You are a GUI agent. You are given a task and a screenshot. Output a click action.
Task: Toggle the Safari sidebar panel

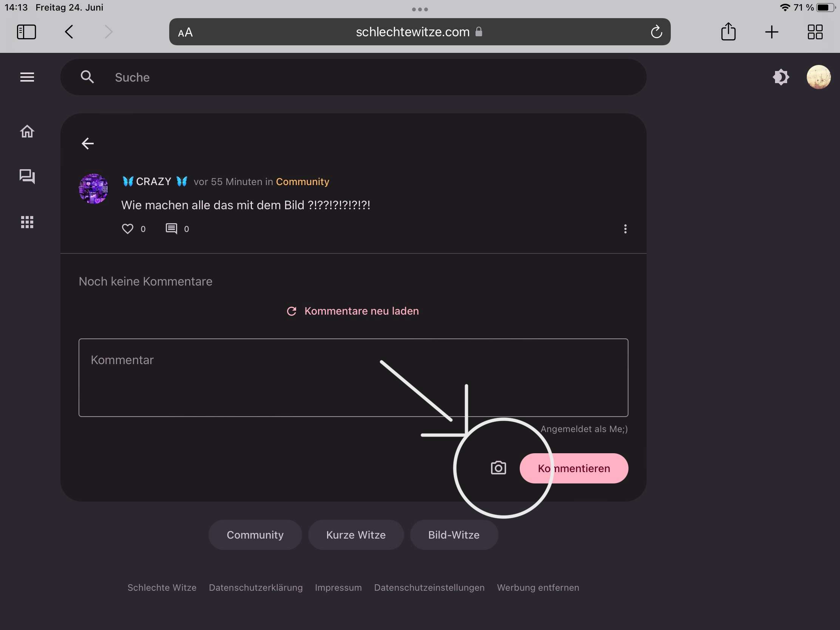pos(26,32)
